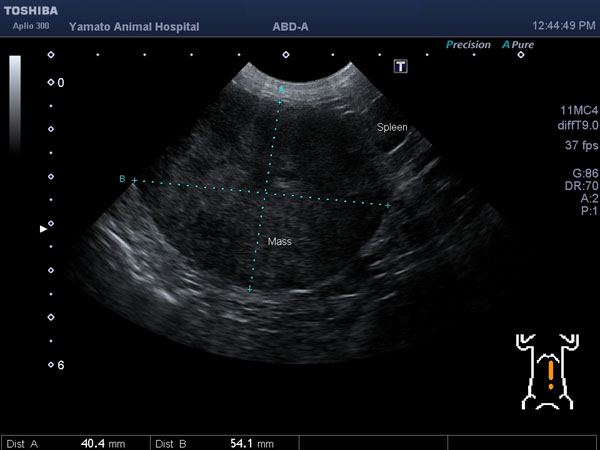Click caliper A bottom endpoint cross
The image size is (600, 450).
click(249, 289)
